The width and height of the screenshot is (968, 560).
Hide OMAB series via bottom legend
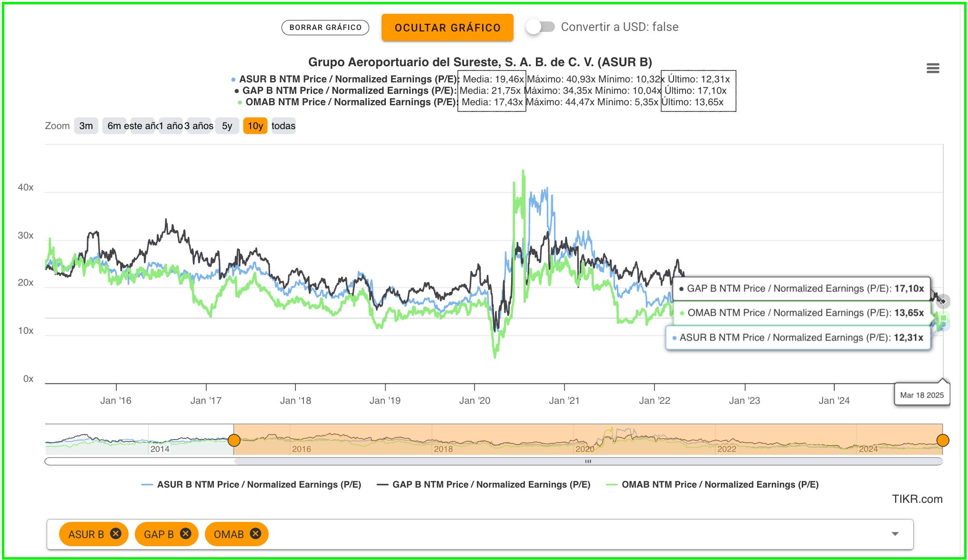tap(719, 484)
